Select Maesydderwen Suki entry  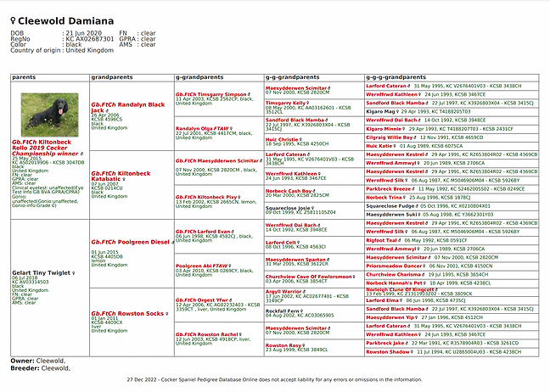point(391,215)
